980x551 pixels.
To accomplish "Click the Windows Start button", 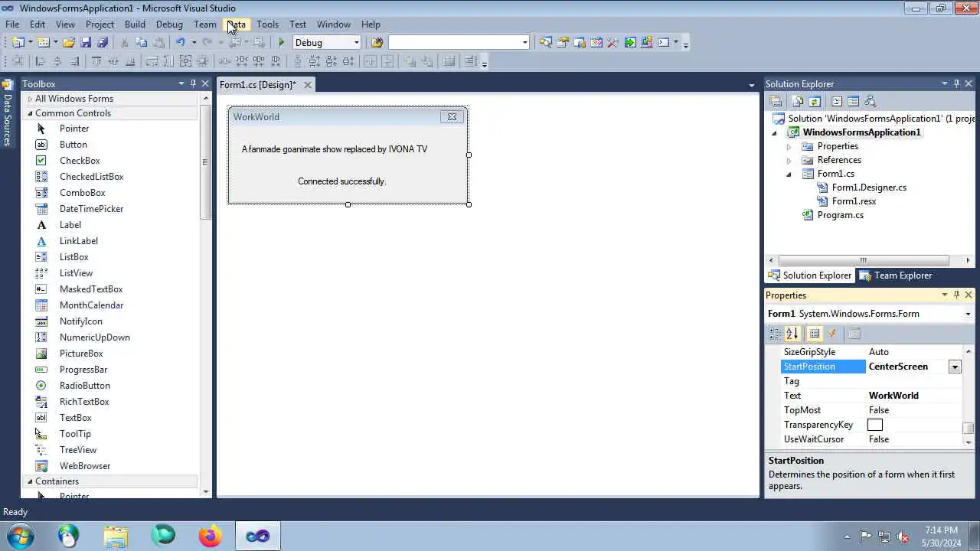I will click(19, 536).
